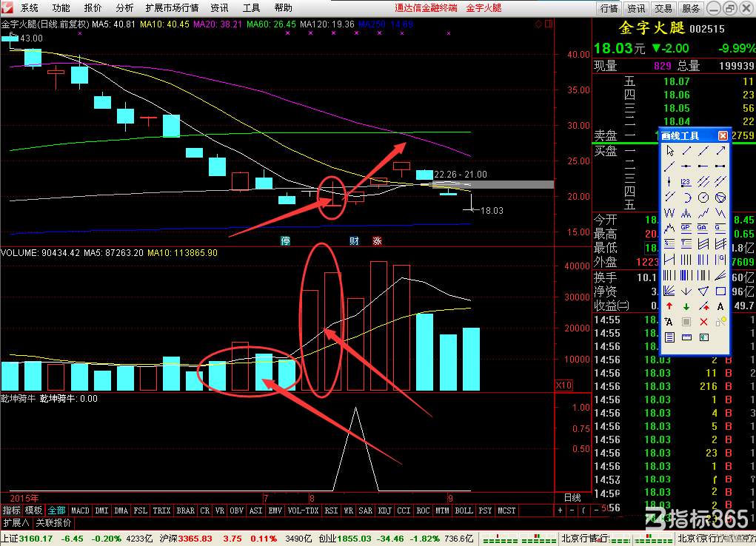Toggle the red diamond chart marker at top
756x546 pixels.
pyautogui.click(x=539, y=24)
